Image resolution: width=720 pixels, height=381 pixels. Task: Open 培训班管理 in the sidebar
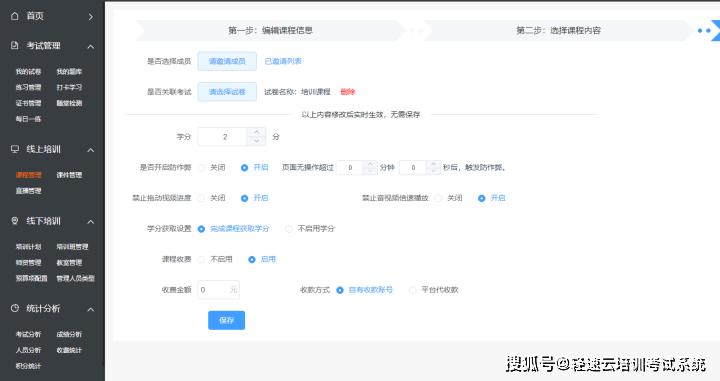pyautogui.click(x=73, y=247)
